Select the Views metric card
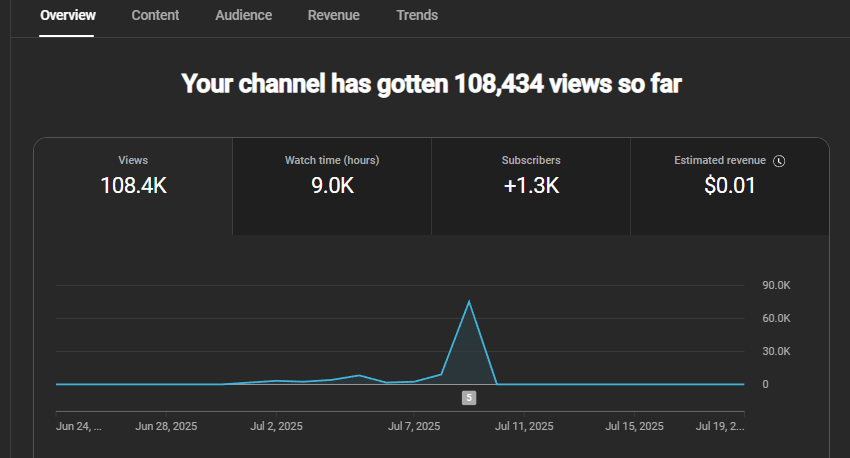This screenshot has height=458, width=850. click(133, 186)
